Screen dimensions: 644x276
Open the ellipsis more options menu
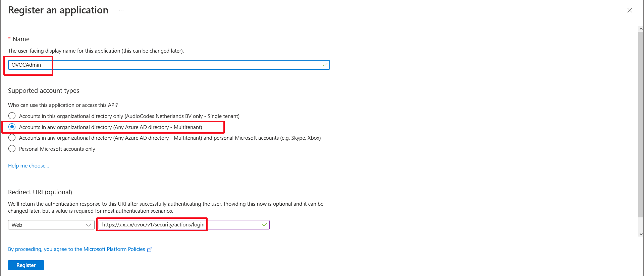121,10
